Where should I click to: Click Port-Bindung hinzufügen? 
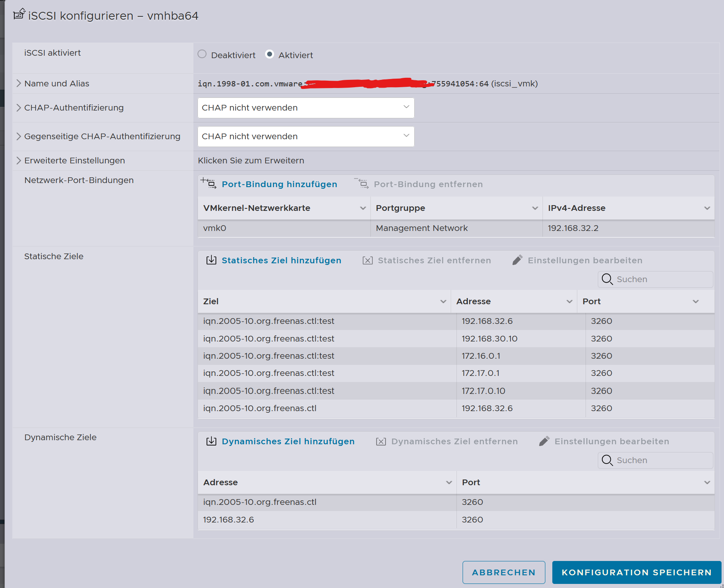coord(279,184)
